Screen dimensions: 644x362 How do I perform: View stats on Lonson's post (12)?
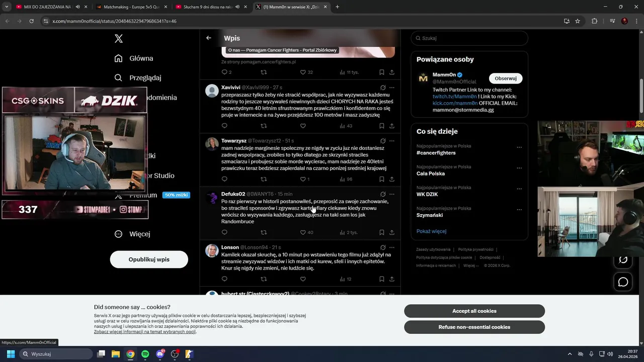point(346,279)
